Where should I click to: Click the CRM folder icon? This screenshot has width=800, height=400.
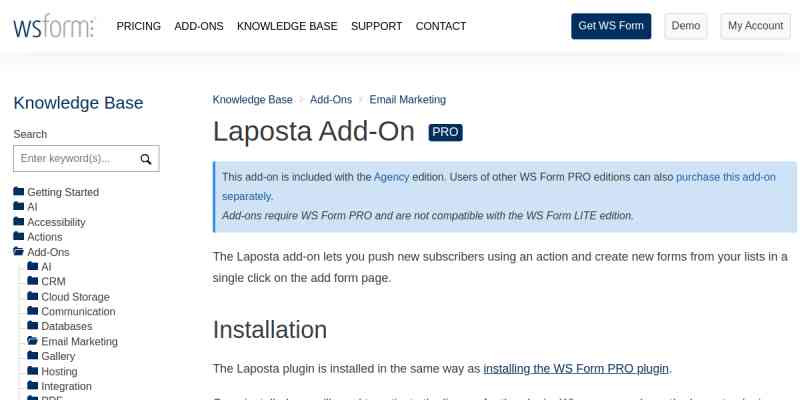(x=32, y=282)
